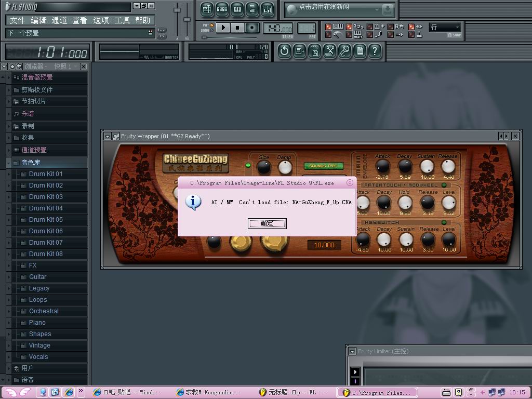Open the 编辑 menu
This screenshot has height=399, width=532.
tap(38, 20)
